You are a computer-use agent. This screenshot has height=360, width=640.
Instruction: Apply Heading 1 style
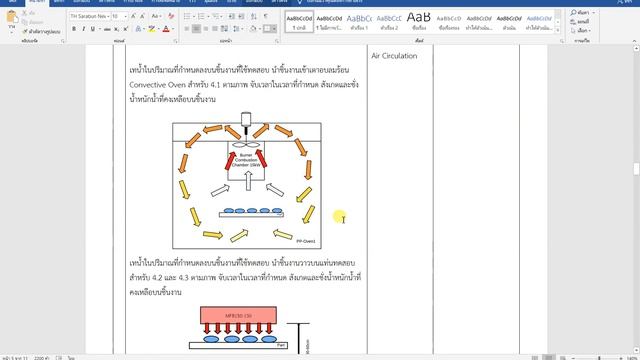tap(359, 22)
